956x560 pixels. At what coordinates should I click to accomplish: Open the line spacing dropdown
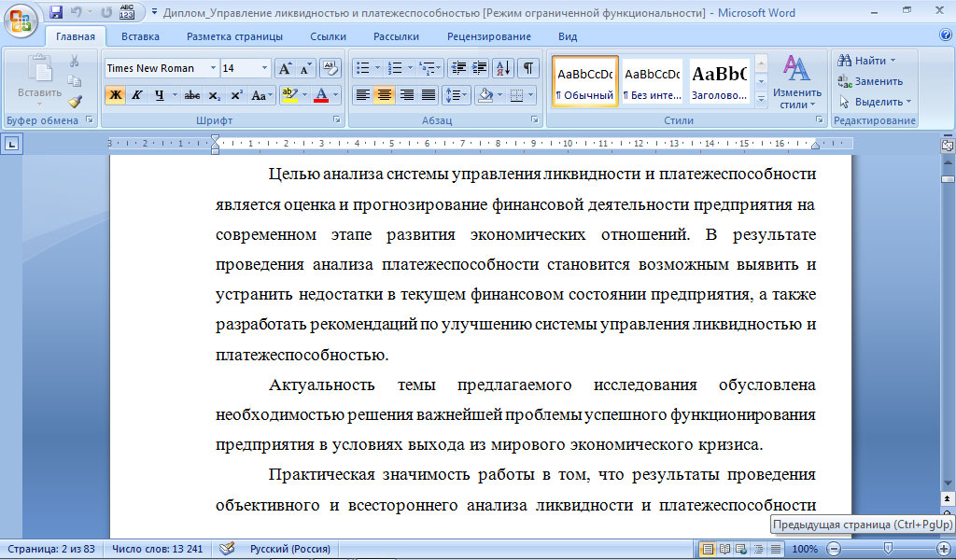point(457,95)
